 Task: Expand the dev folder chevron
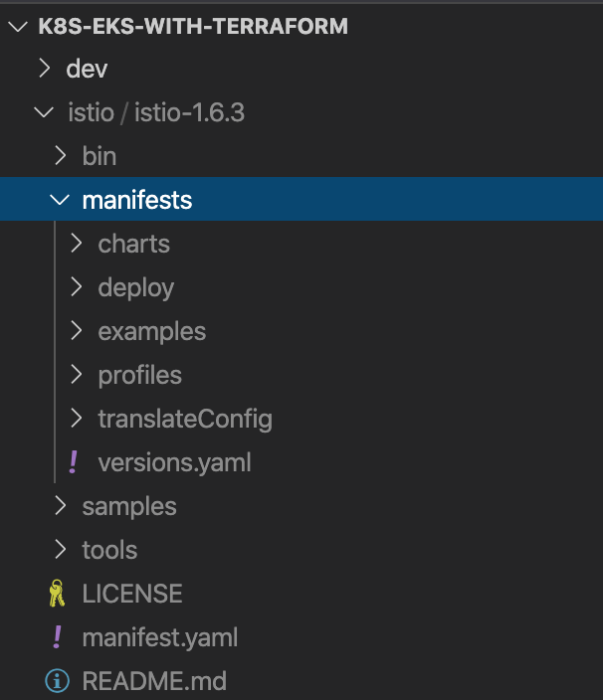tap(44, 69)
